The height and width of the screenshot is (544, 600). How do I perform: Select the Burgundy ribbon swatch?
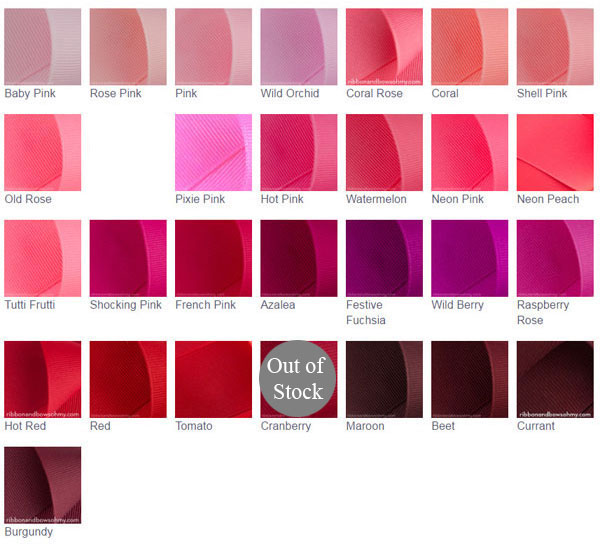(43, 485)
